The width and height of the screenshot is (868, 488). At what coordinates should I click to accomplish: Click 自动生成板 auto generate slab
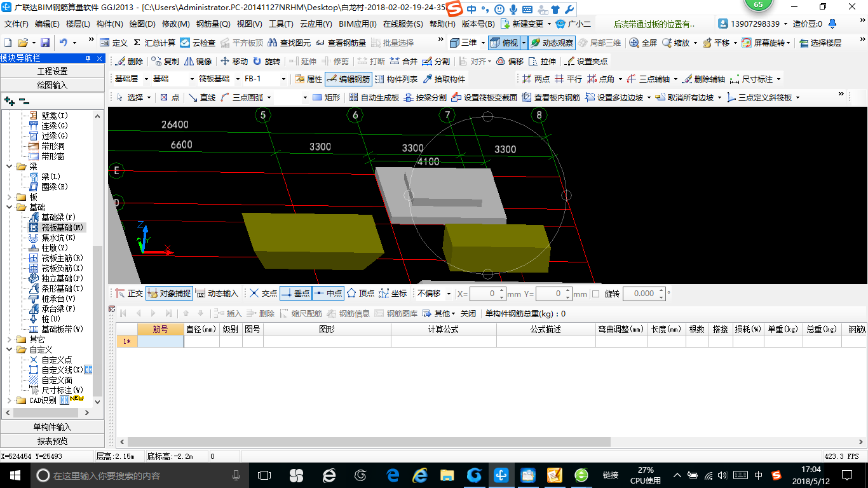click(374, 97)
